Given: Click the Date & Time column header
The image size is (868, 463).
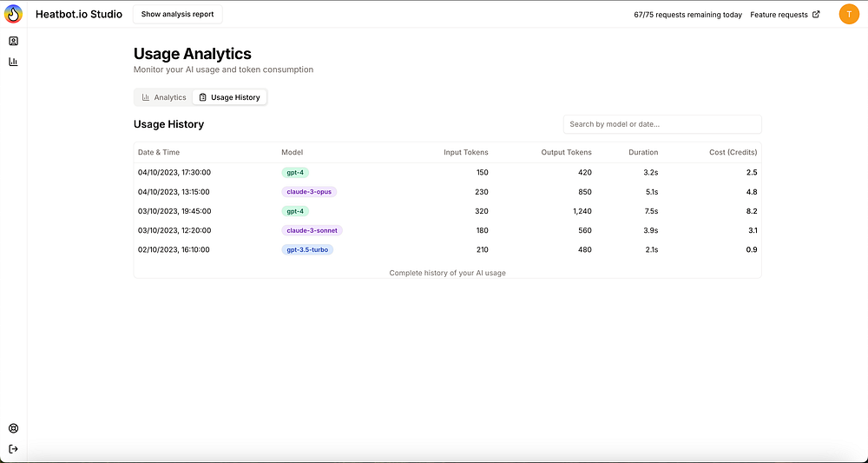Looking at the screenshot, I should click(x=159, y=152).
